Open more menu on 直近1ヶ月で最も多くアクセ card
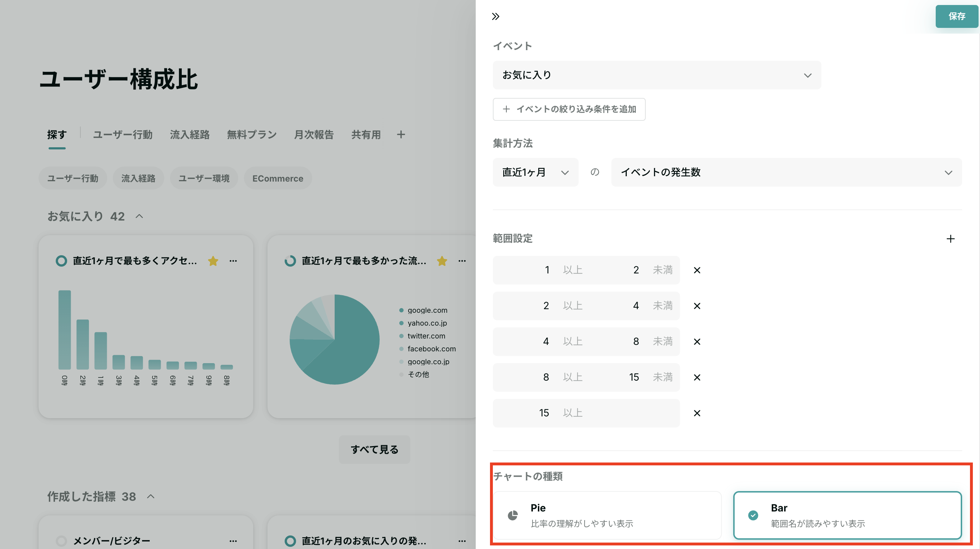 tap(233, 261)
